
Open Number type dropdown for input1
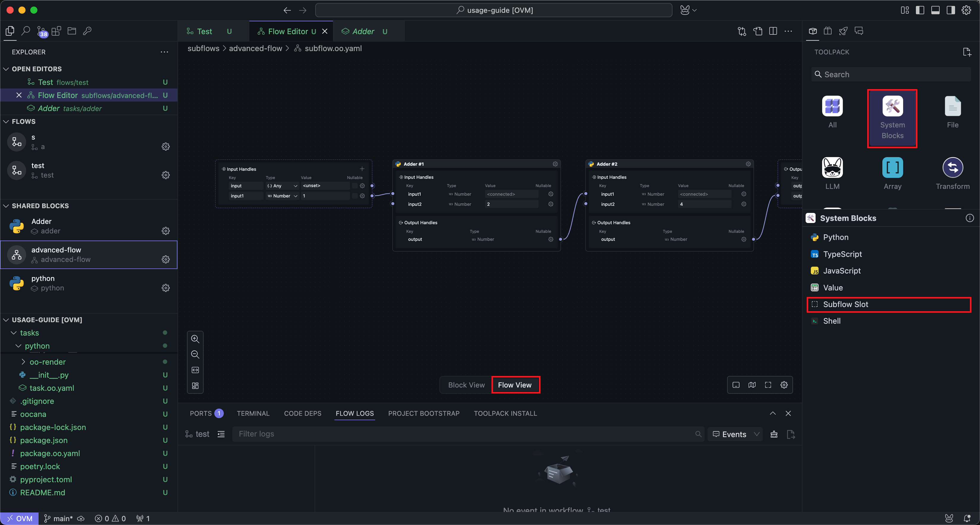[x=283, y=196]
